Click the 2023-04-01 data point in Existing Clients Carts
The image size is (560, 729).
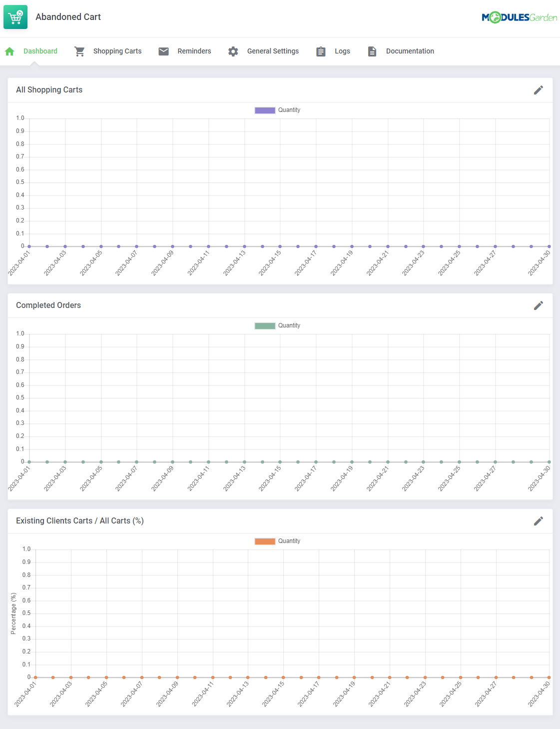(x=35, y=677)
